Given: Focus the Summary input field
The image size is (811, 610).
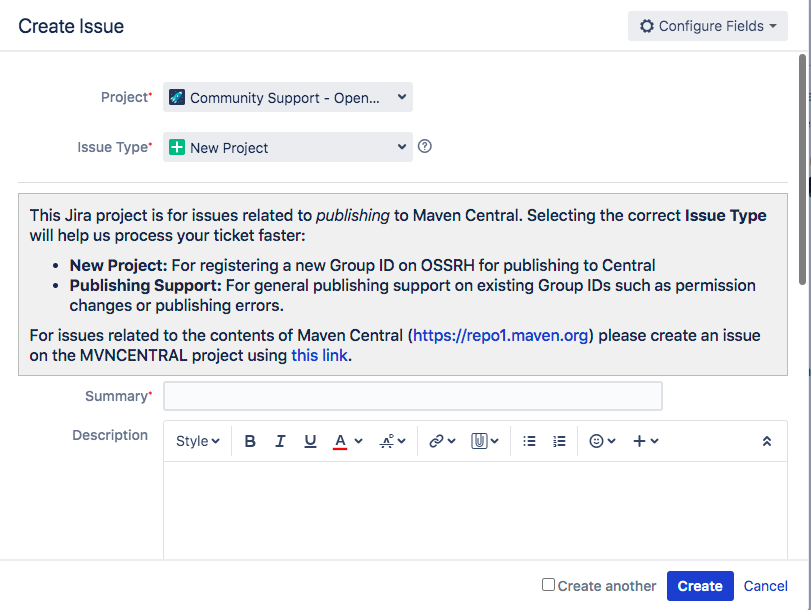Looking at the screenshot, I should pyautogui.click(x=413, y=396).
